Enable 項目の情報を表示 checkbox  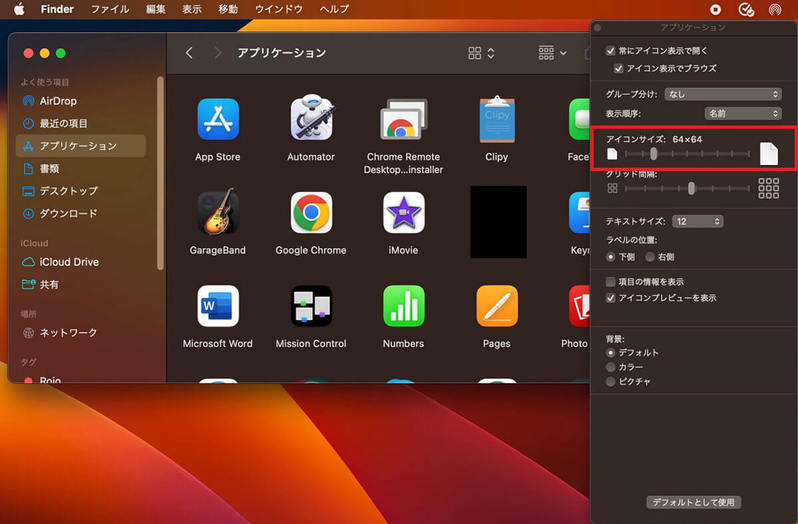[x=611, y=281]
